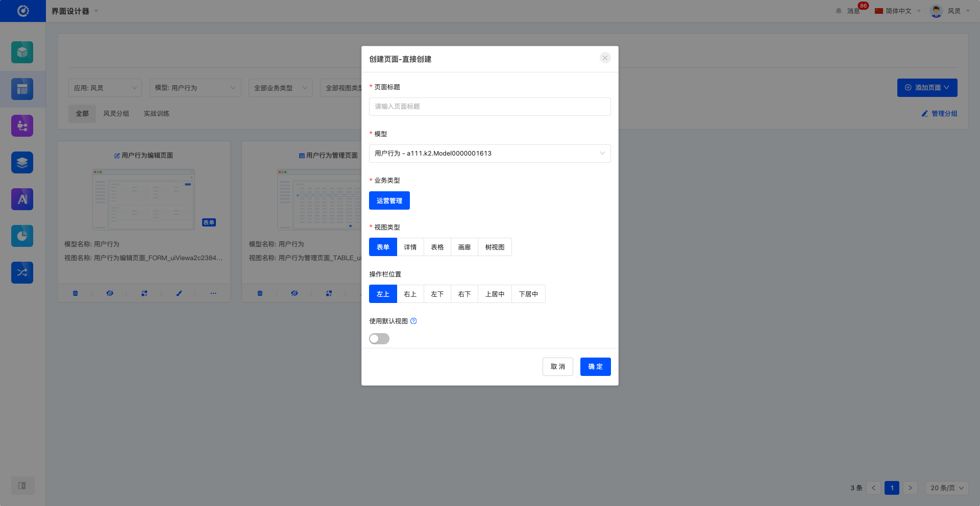Open the purple hierarchy tree sidebar icon

tap(22, 126)
